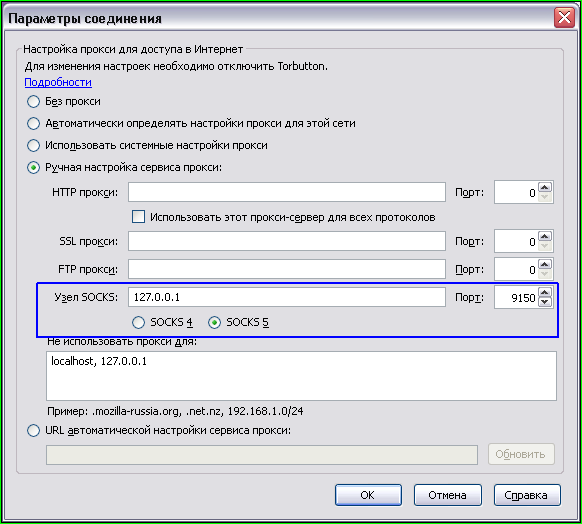Click the no-proxy exceptions text area
The height and width of the screenshot is (524, 582).
pyautogui.click(x=301, y=376)
